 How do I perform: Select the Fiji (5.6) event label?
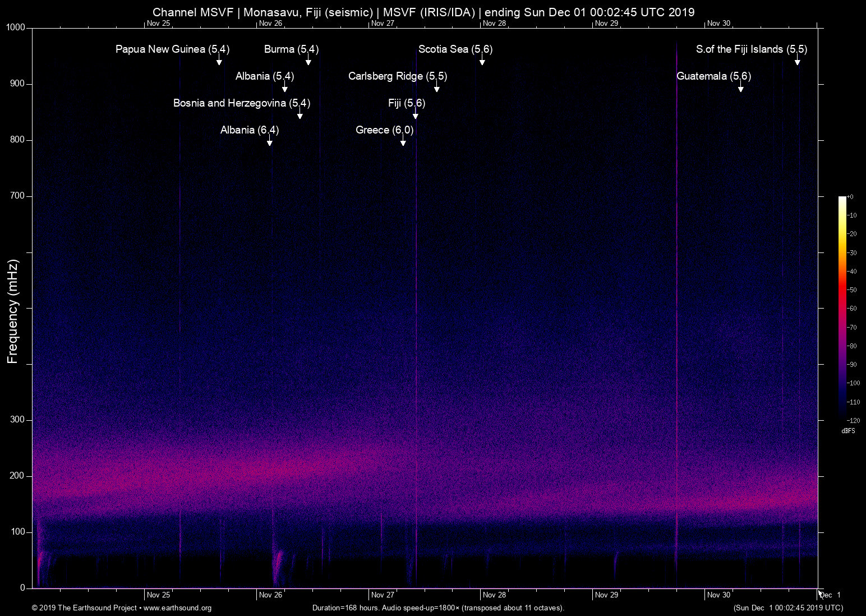pos(407,103)
